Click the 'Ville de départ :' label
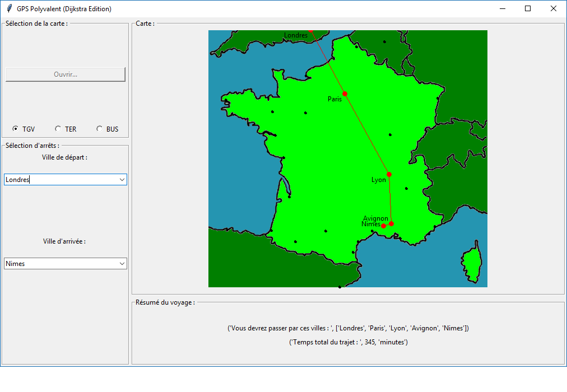The width and height of the screenshot is (567, 392). [64, 157]
